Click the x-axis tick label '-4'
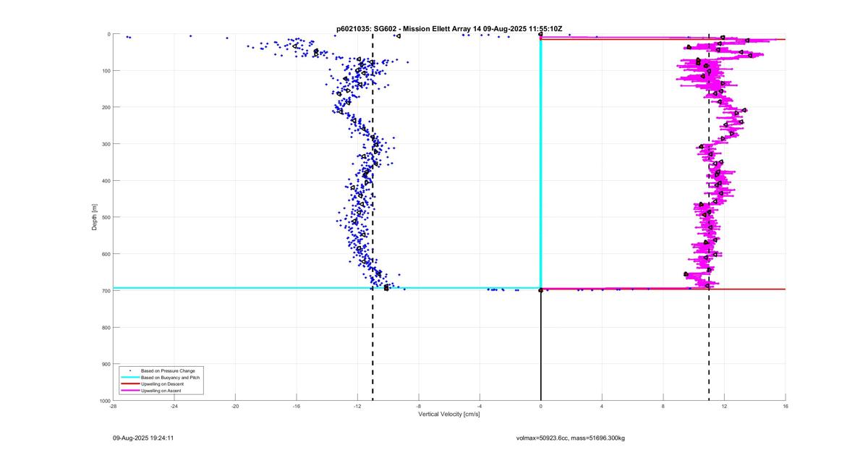 tap(480, 407)
